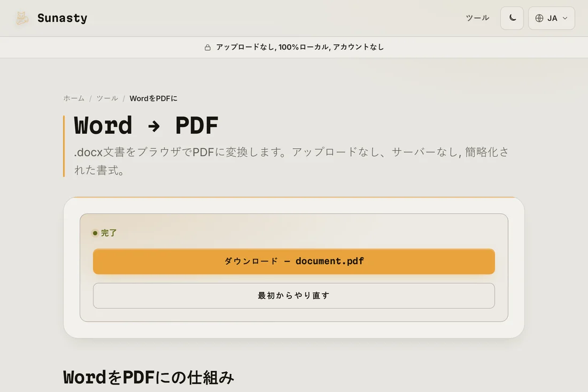
Task: Download document.pdf with the orange button
Action: (294, 262)
